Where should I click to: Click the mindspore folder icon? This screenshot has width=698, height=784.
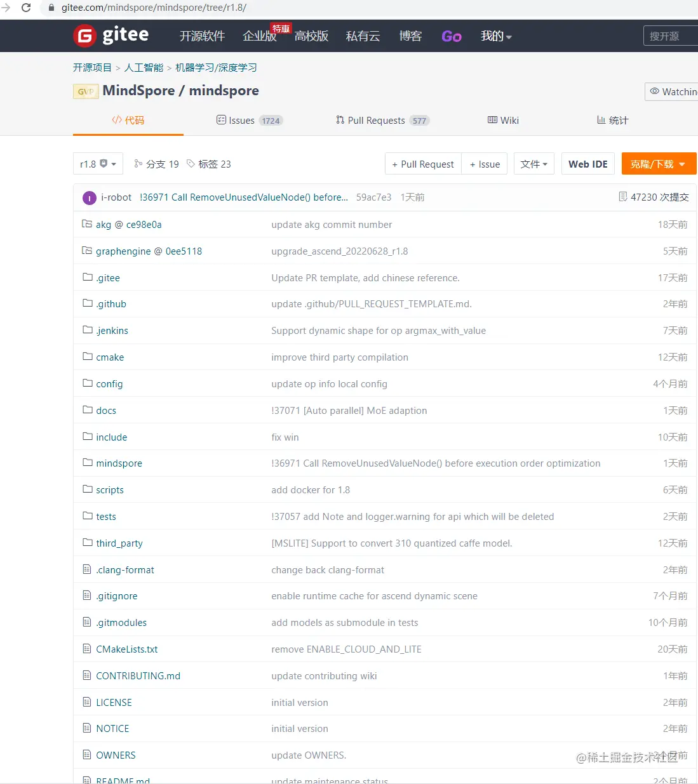click(88, 463)
